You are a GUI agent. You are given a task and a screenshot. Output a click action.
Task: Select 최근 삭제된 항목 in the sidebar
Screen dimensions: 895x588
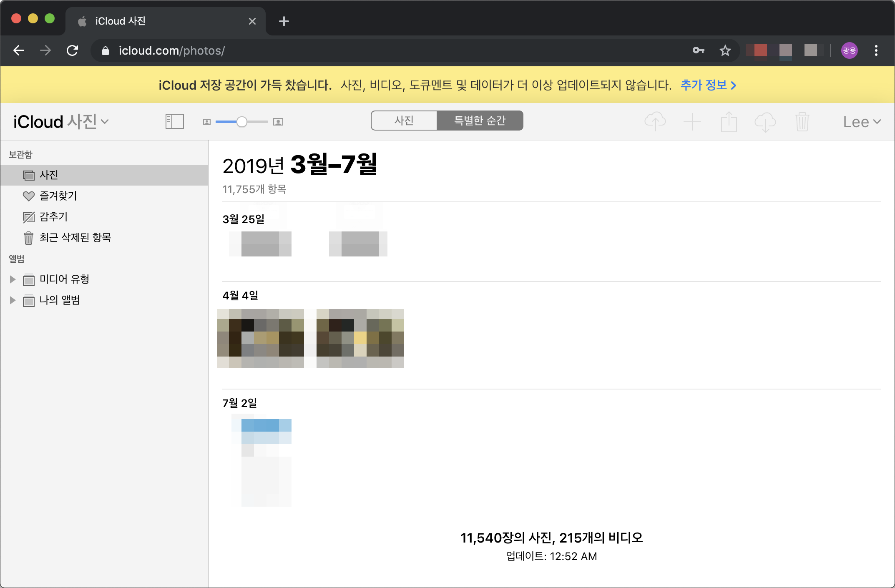click(75, 237)
